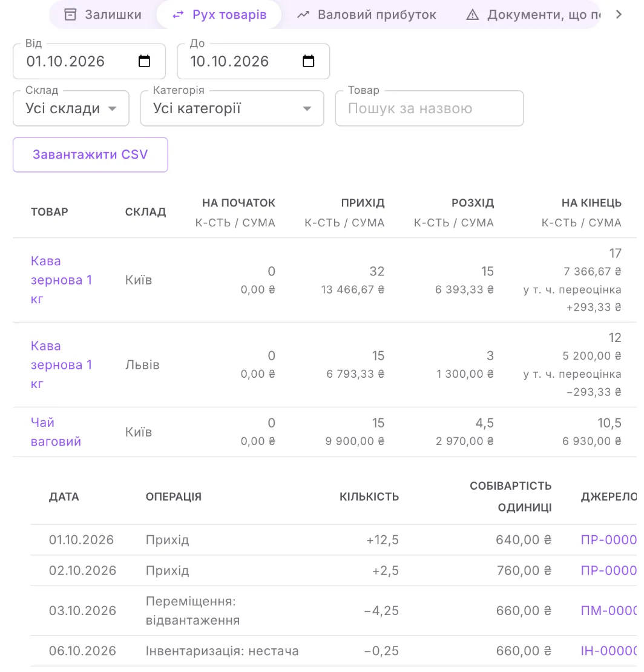Open the Документи tab
This screenshot has height=672, width=644.
533,15
